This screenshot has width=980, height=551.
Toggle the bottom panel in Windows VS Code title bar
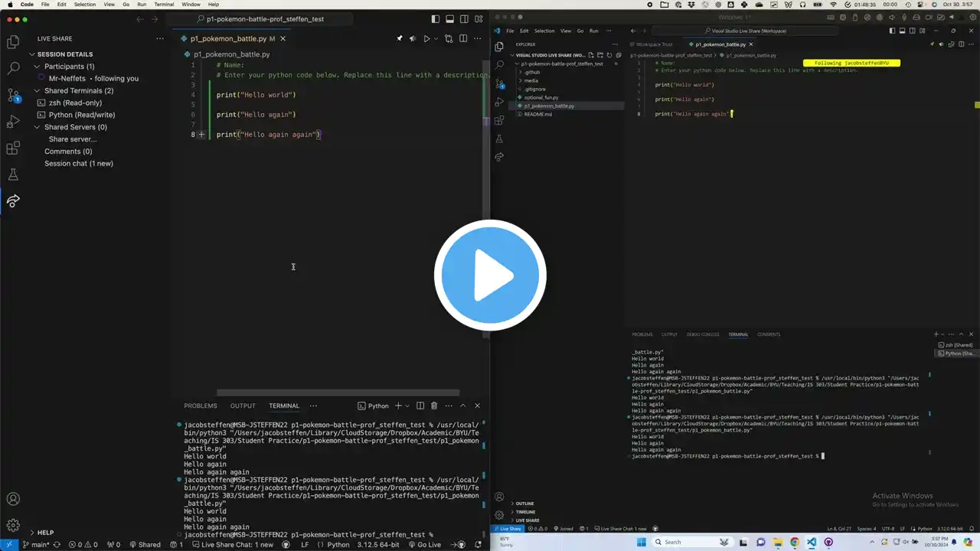(x=901, y=31)
